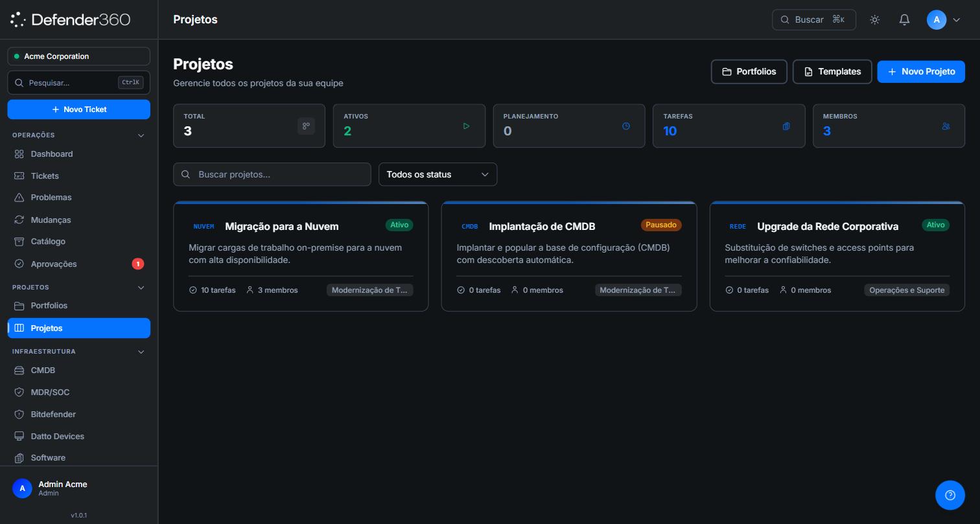Click portfolio tag on Implantação de CMDB card
Image resolution: width=980 pixels, height=524 pixels.
click(x=638, y=290)
